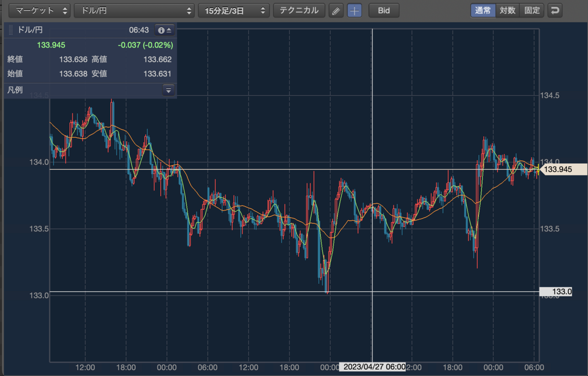Screen dimensions: 588x376
Task: Click the ドル/円 title in info panel
Action: point(30,30)
